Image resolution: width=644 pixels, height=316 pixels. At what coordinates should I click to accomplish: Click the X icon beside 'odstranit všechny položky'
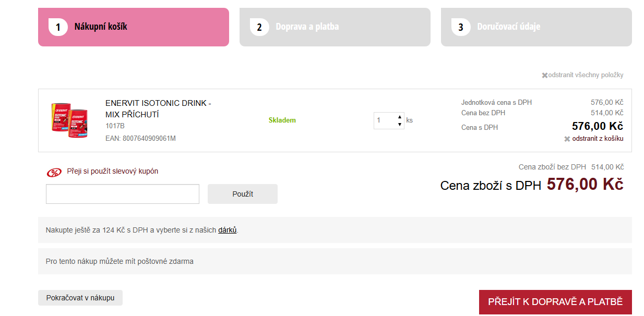pos(544,75)
